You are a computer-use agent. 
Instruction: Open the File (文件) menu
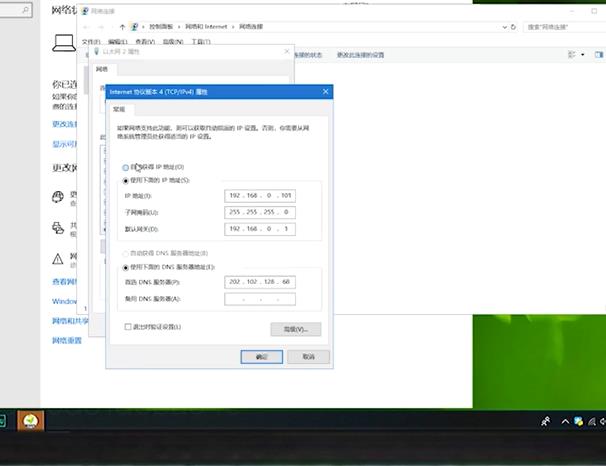tap(91, 42)
